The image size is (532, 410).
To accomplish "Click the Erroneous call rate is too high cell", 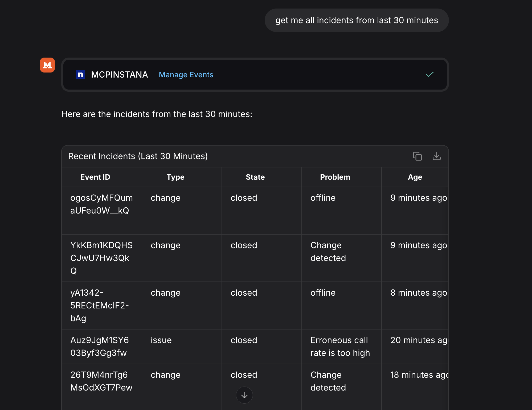I will (x=340, y=346).
